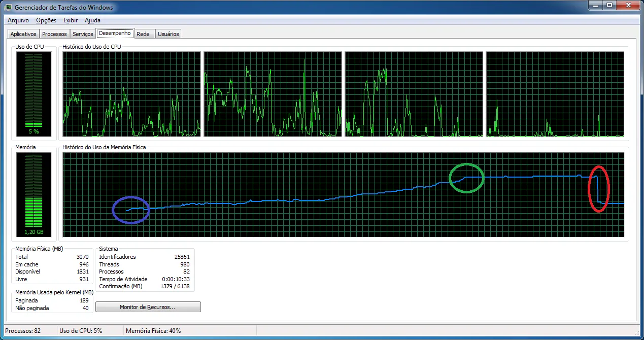Click the second CPU core history graph
The width and height of the screenshot is (644, 340).
273,94
